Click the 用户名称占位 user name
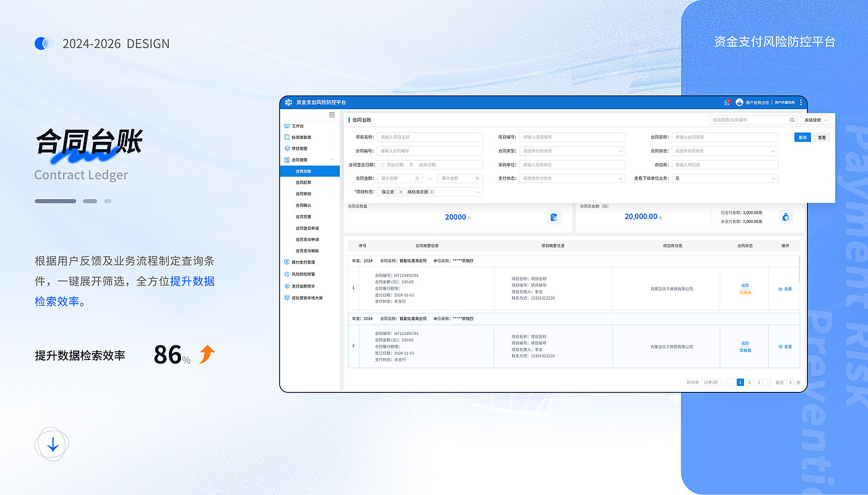 757,103
